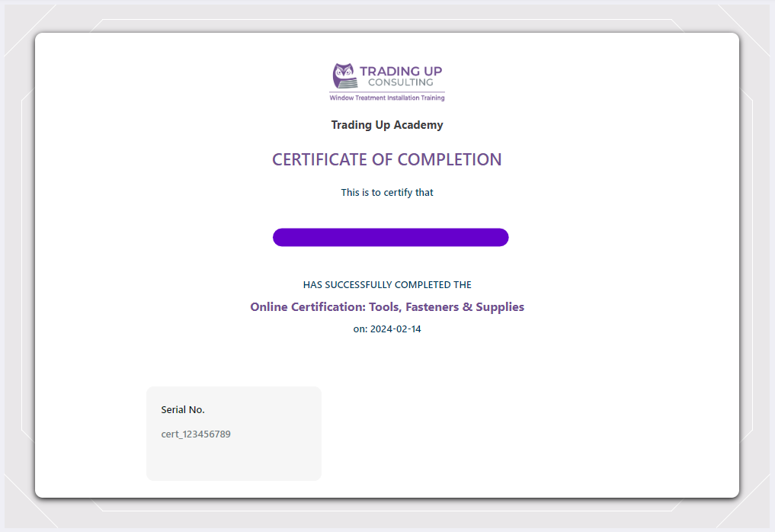Click 'Window Treatment Installation Training' tagline
This screenshot has height=532, width=775.
(387, 98)
